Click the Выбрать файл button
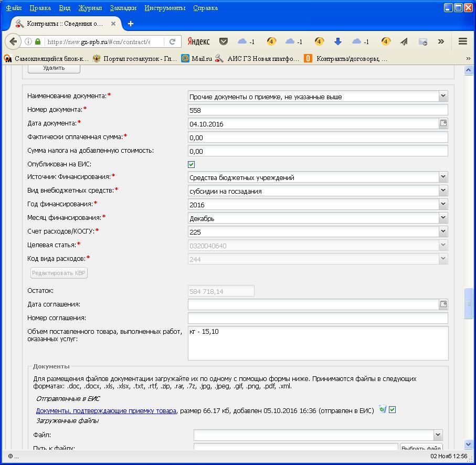476x465 pixels. tap(421, 447)
